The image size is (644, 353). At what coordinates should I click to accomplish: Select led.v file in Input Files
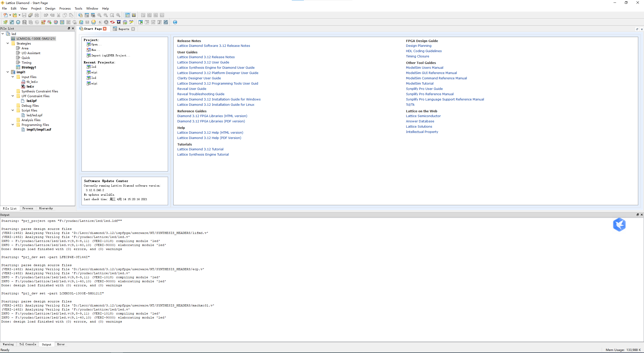tap(30, 86)
